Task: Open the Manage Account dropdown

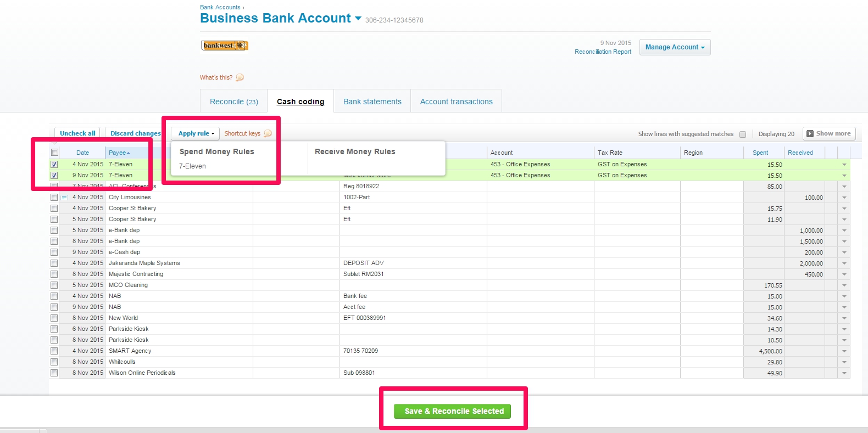Action: pyautogui.click(x=675, y=47)
